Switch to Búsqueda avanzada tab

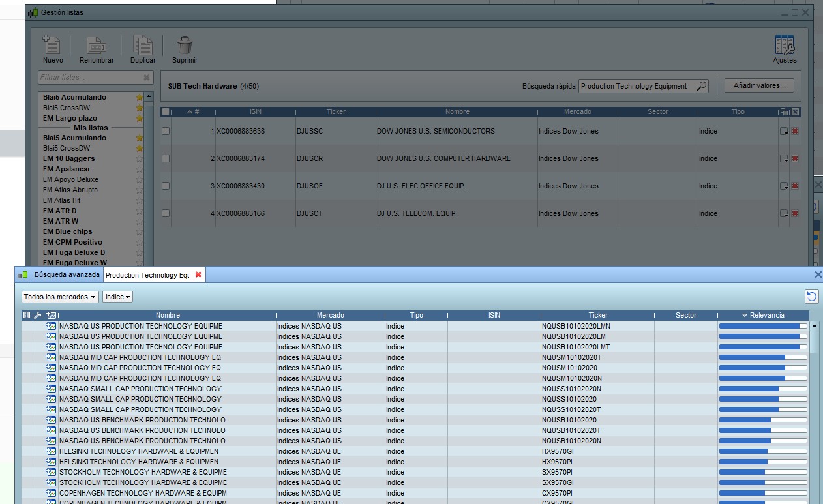[67, 275]
